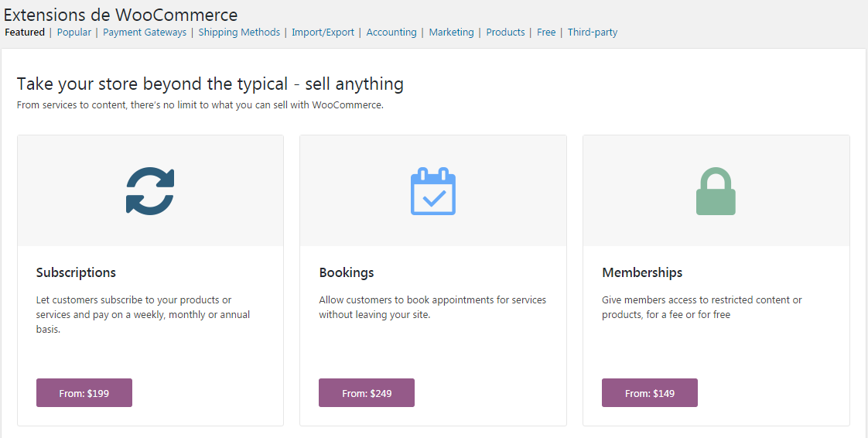View the Marketing extensions
The width and height of the screenshot is (868, 438).
451,33
